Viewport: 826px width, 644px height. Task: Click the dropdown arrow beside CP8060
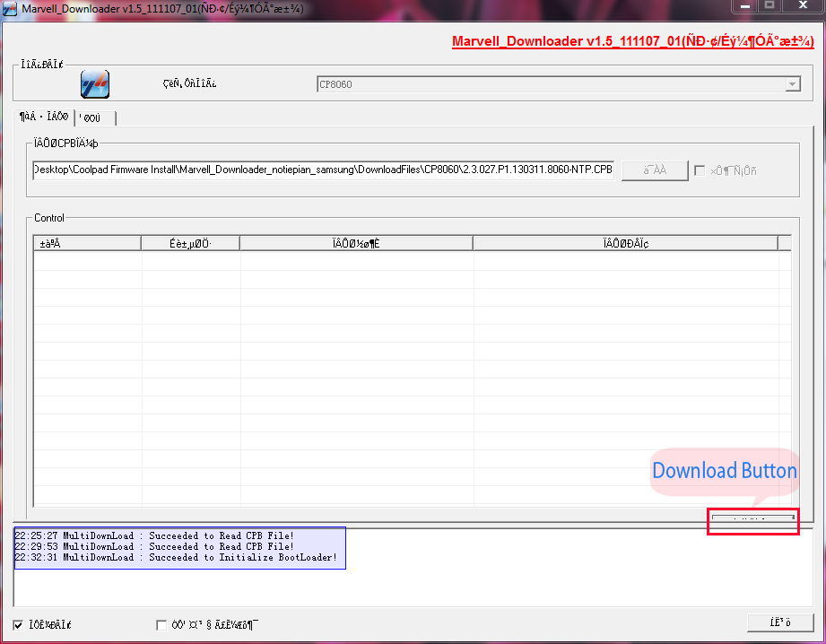pyautogui.click(x=792, y=84)
